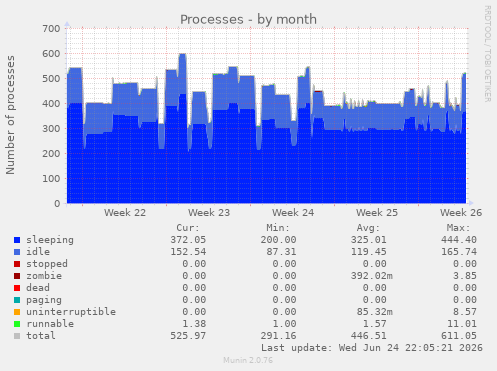Click runnable average value 1.57
The width and height of the screenshot is (497, 371).
tap(375, 324)
